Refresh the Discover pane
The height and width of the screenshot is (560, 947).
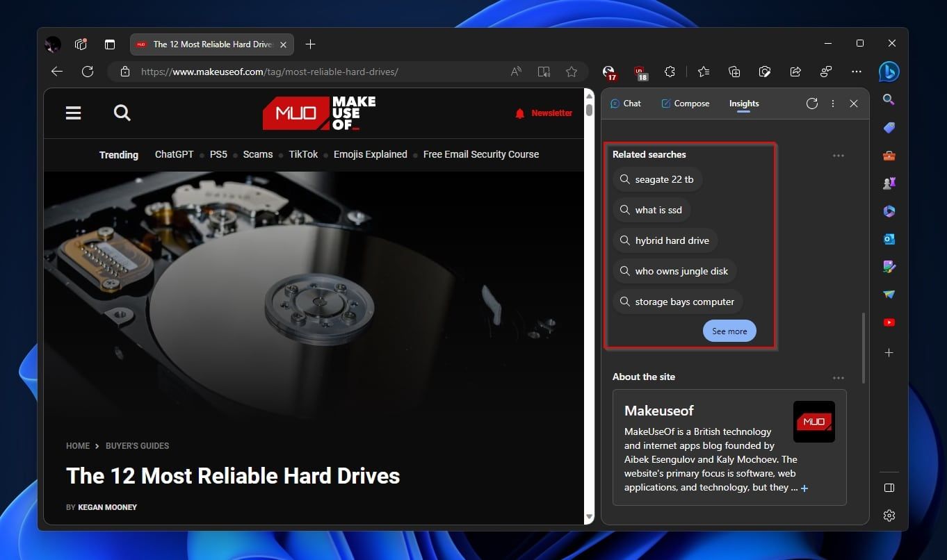(x=812, y=104)
